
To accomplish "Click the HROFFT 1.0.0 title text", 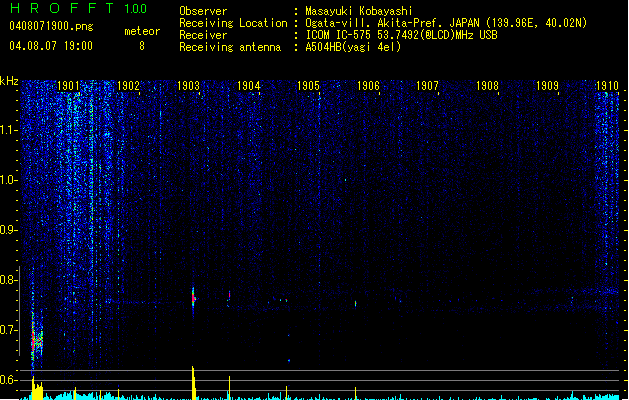I will tap(78, 8).
